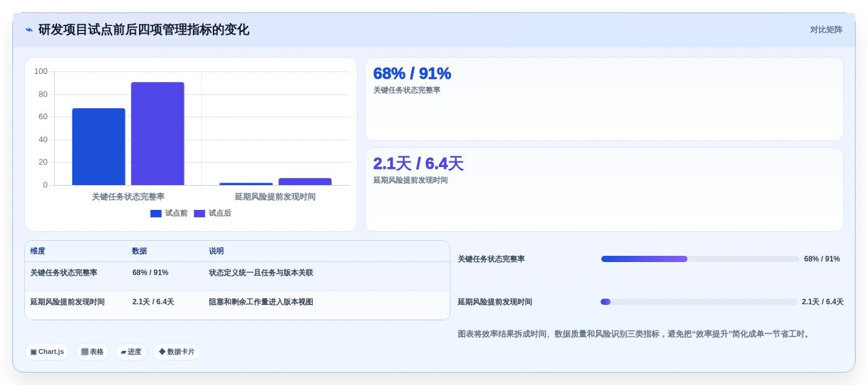This screenshot has width=868, height=385.
Task: Click the 延期风险提前发现时间 progress bar
Action: coord(699,302)
